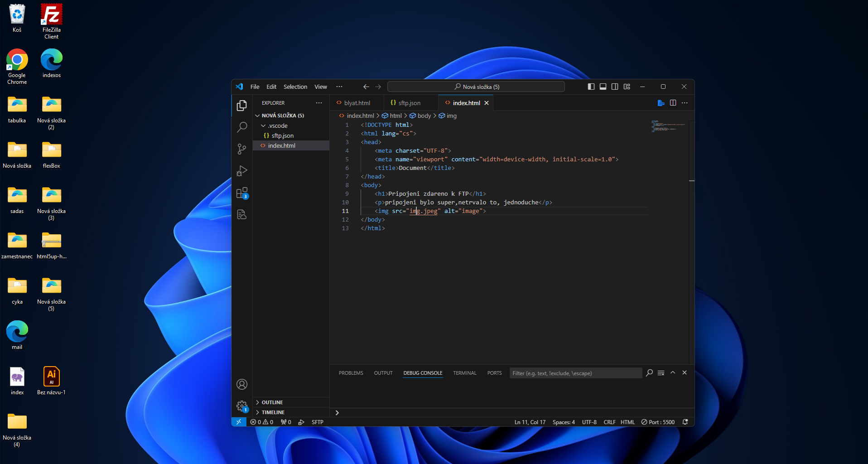Open the Search view in activity bar
This screenshot has height=464, width=868.
coord(242,127)
